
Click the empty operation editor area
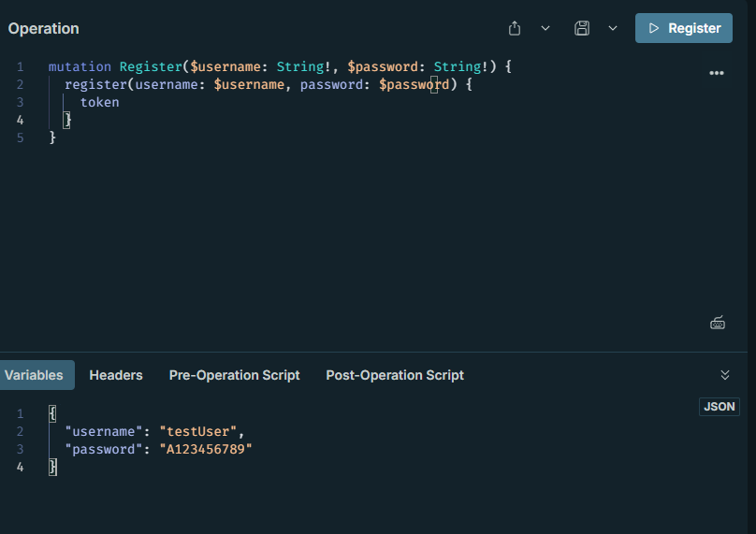tap(367, 231)
